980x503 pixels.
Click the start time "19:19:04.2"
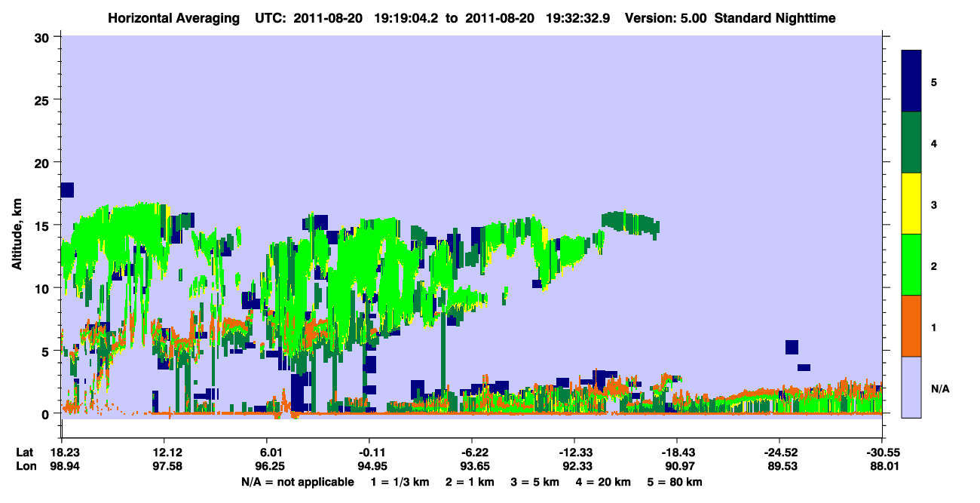[x=407, y=18]
